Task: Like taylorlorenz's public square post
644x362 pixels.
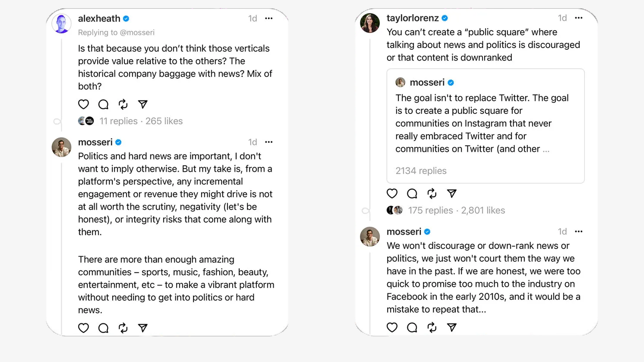Action: [392, 194]
